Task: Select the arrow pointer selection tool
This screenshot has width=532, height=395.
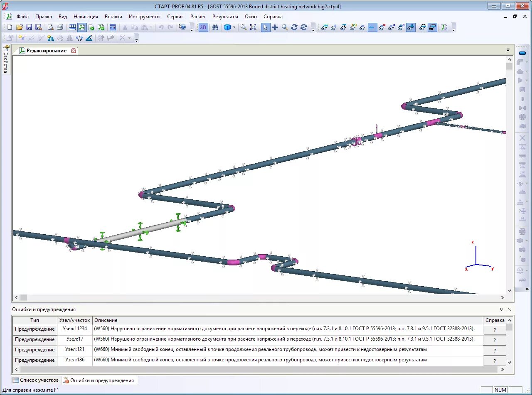Action: tap(266, 27)
